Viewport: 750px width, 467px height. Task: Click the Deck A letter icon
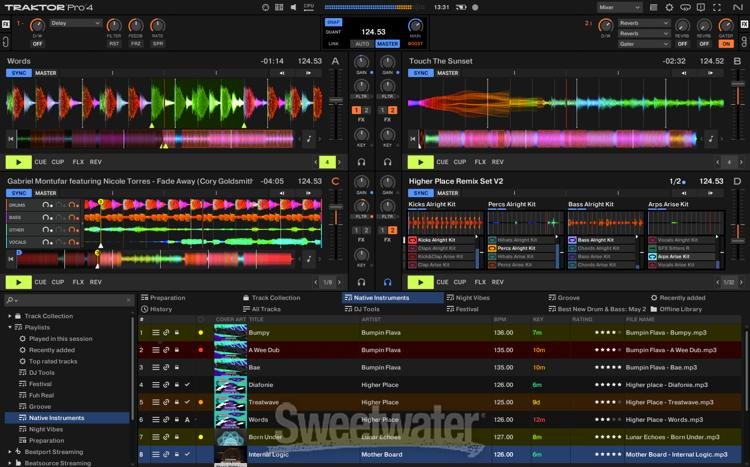[335, 61]
